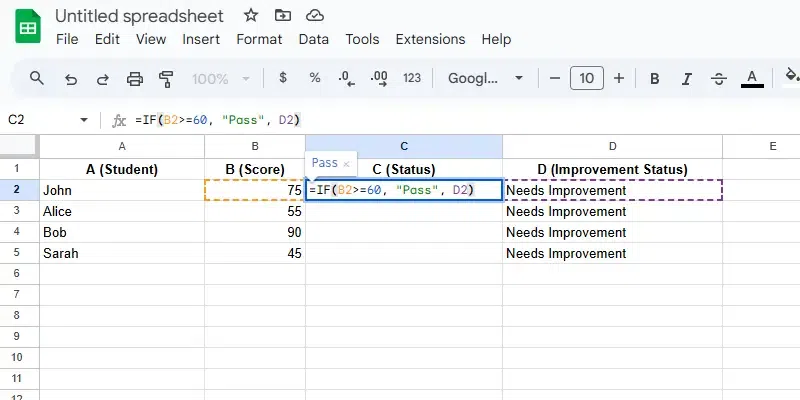Star the Untitled spreadsheet
The image size is (800, 400).
click(x=251, y=16)
